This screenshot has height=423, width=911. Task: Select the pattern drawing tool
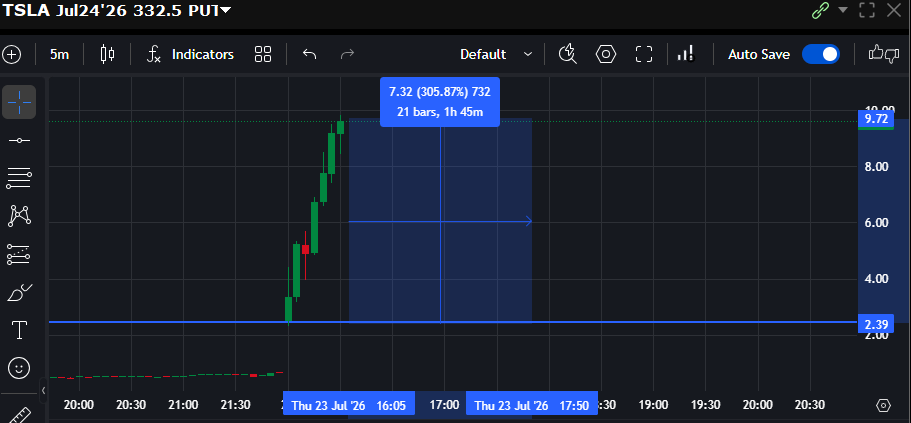click(x=19, y=216)
